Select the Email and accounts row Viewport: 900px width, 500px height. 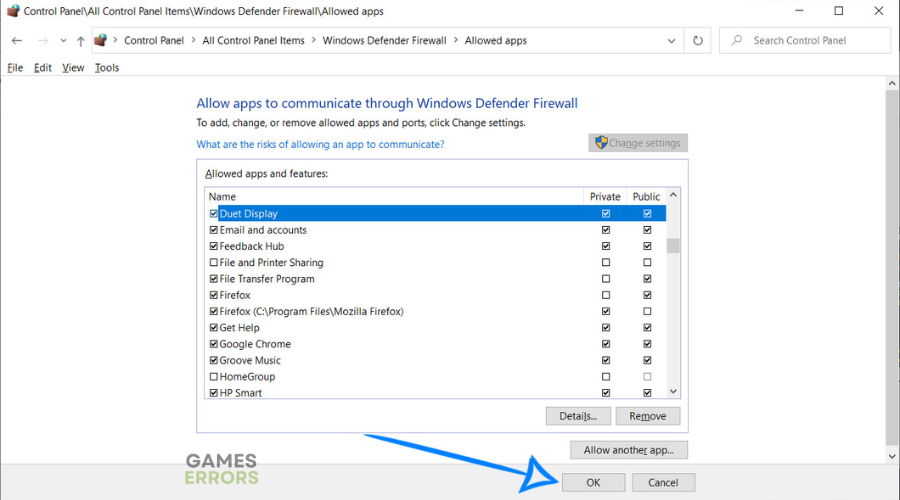436,230
